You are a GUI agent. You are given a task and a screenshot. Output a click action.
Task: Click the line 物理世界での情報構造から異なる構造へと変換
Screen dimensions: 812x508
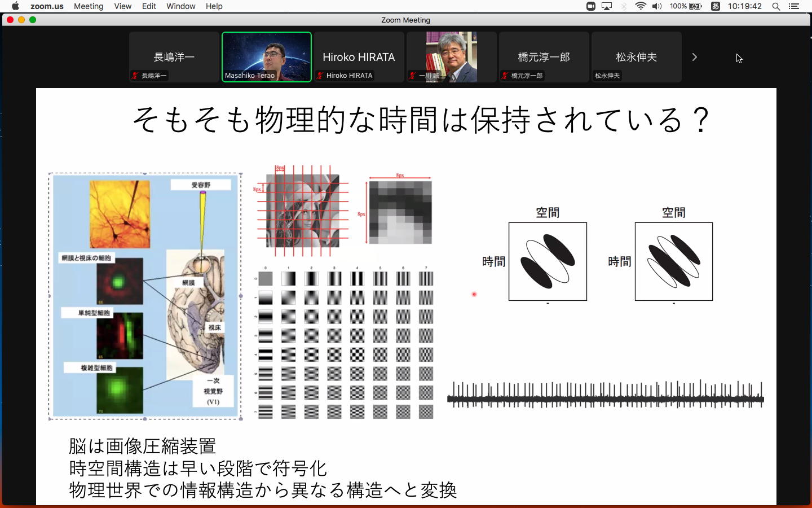pyautogui.click(x=263, y=490)
